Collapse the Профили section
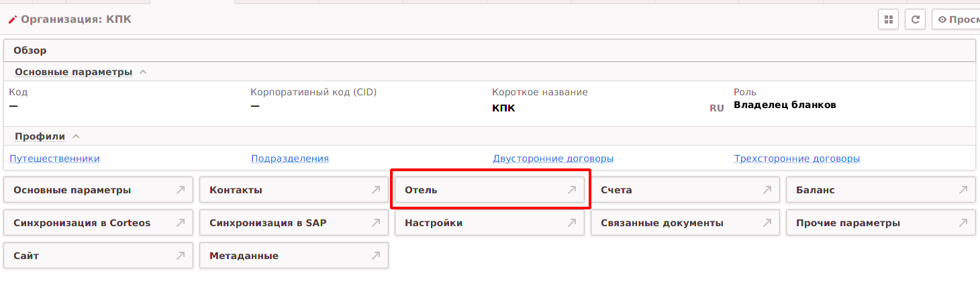 click(76, 136)
